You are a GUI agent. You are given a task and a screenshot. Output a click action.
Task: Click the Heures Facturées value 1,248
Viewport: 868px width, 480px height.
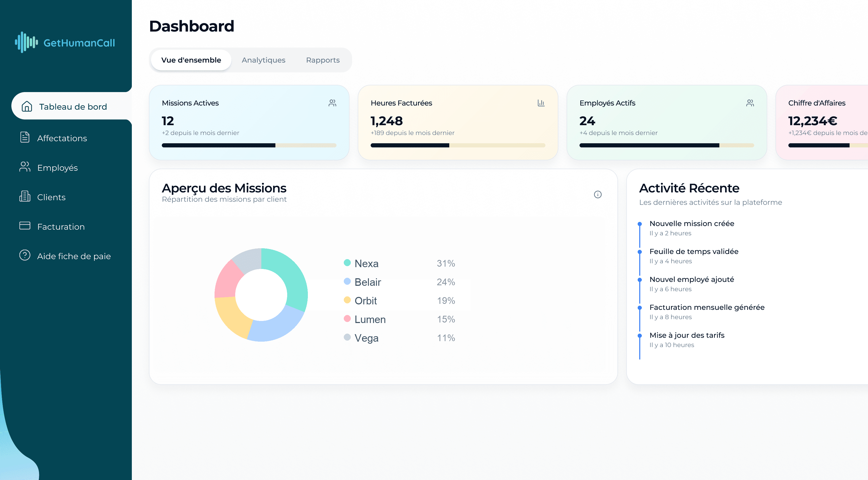click(x=386, y=121)
